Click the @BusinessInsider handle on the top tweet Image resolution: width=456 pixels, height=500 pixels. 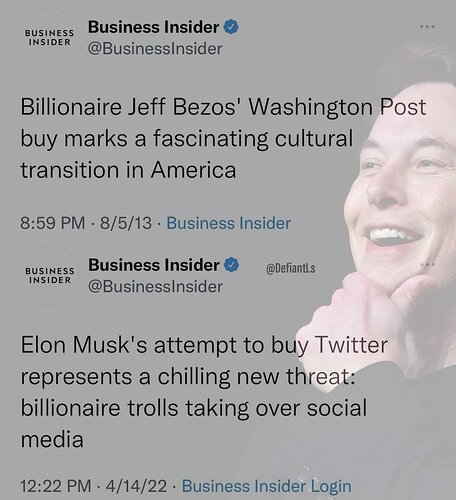(155, 49)
